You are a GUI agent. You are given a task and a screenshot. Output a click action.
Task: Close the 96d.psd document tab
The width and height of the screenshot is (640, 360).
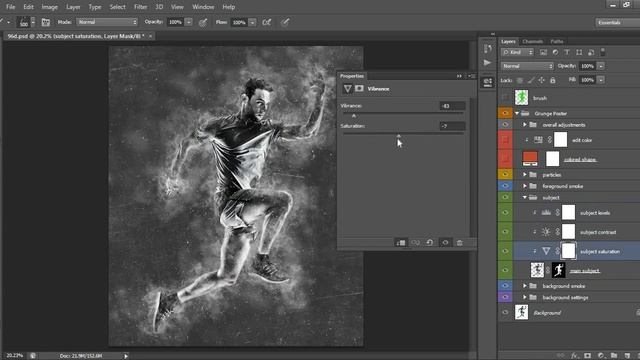click(150, 36)
